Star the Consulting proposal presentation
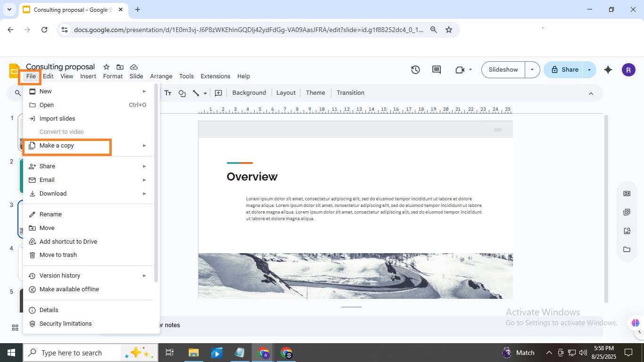This screenshot has height=362, width=644. point(107,67)
